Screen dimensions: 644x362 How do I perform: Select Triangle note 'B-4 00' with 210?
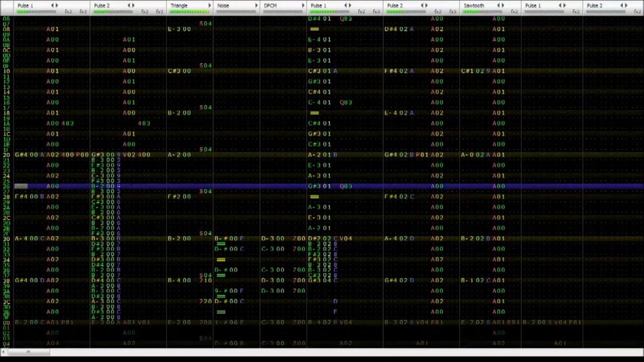179,281
